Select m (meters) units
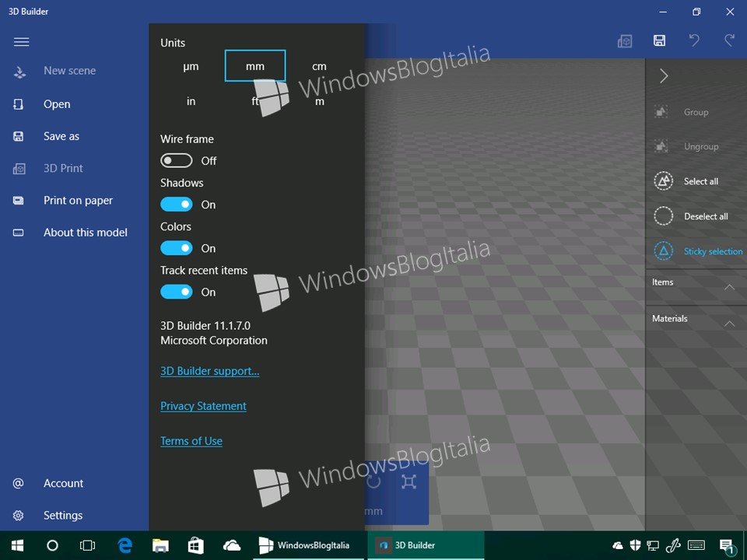This screenshot has width=747, height=560. [319, 101]
